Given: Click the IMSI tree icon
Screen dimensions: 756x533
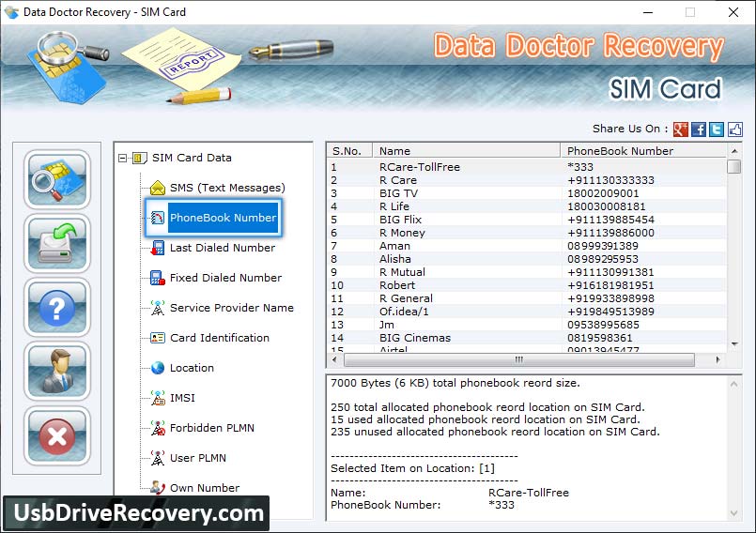Looking at the screenshot, I should tap(158, 398).
